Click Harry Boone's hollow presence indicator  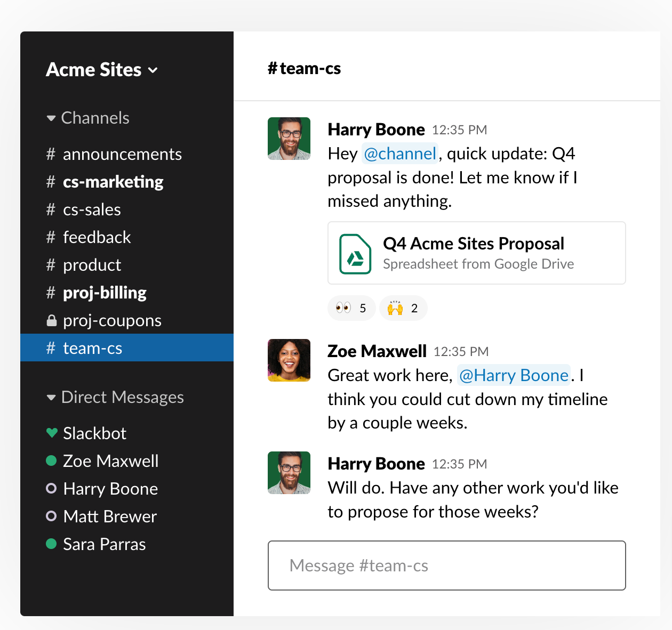[x=51, y=489]
